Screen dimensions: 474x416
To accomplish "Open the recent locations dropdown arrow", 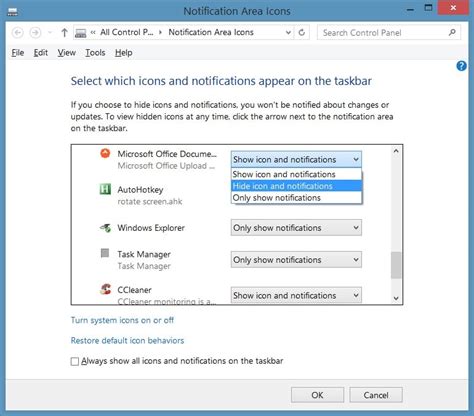I will (x=50, y=33).
